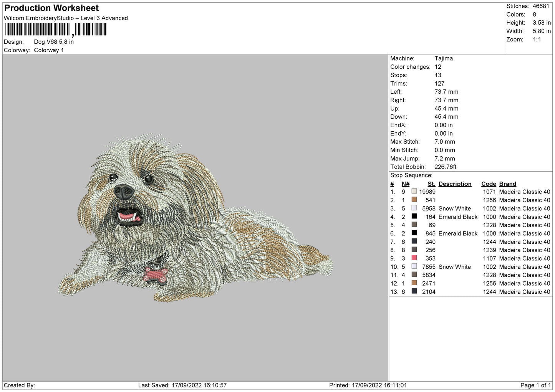Click the Stitches count 46681

click(x=541, y=6)
